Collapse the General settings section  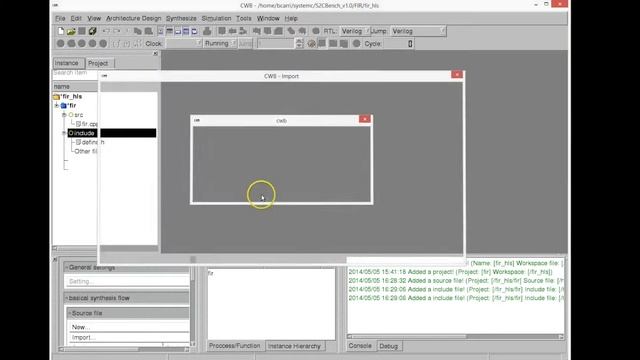point(67,267)
